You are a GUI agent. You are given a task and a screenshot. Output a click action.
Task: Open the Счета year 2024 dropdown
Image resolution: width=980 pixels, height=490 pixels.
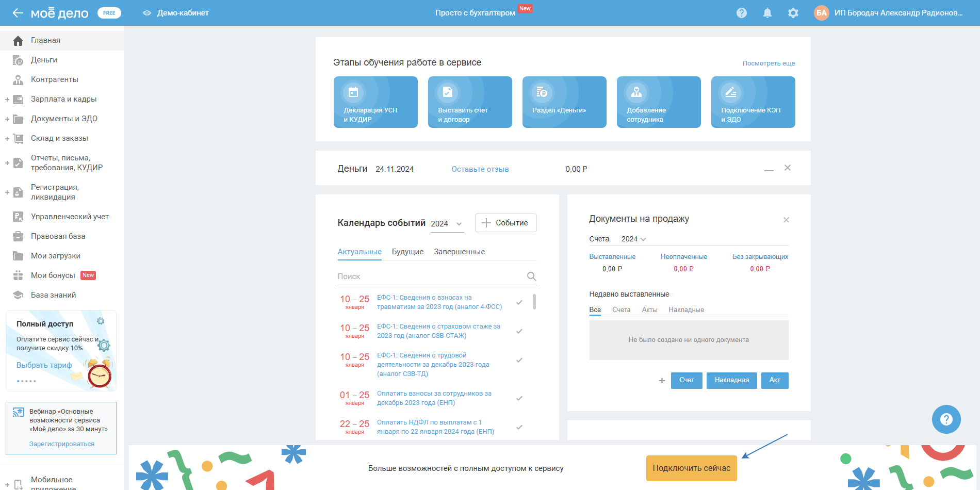tap(633, 239)
